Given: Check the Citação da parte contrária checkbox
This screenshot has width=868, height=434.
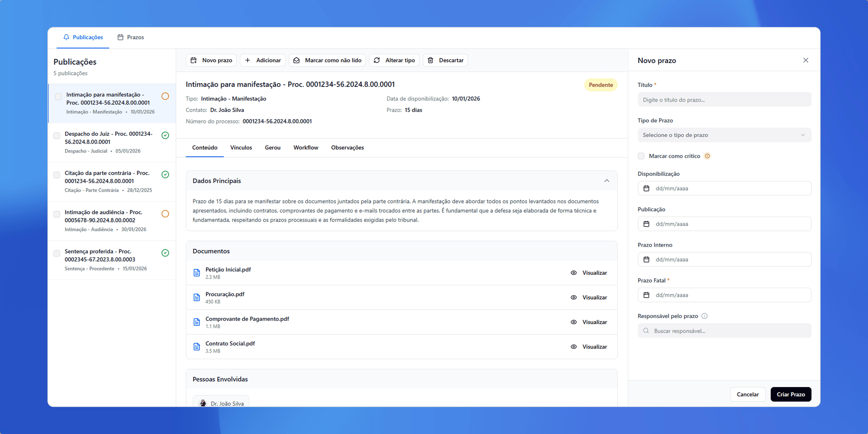Looking at the screenshot, I should click(x=57, y=175).
